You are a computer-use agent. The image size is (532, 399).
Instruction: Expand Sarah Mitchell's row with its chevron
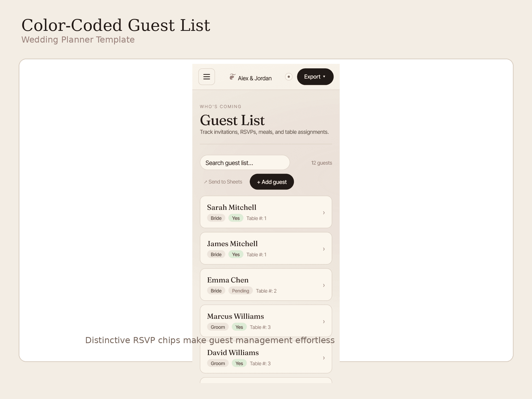tap(324, 213)
